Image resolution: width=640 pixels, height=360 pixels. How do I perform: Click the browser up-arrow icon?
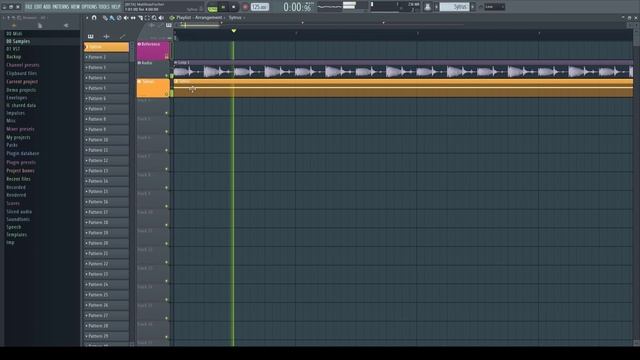coord(14,25)
